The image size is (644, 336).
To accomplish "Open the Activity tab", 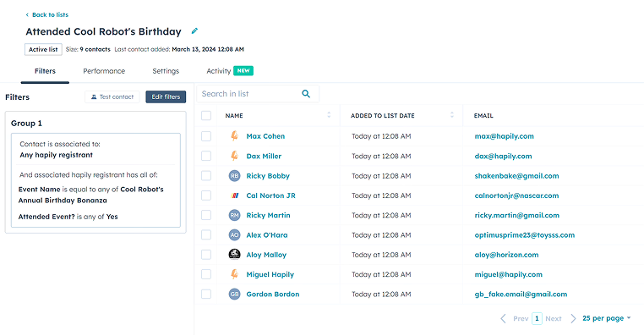I will click(230, 71).
